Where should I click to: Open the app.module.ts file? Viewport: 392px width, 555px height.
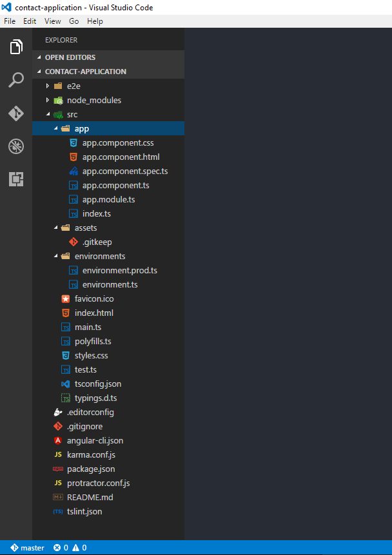click(x=108, y=199)
